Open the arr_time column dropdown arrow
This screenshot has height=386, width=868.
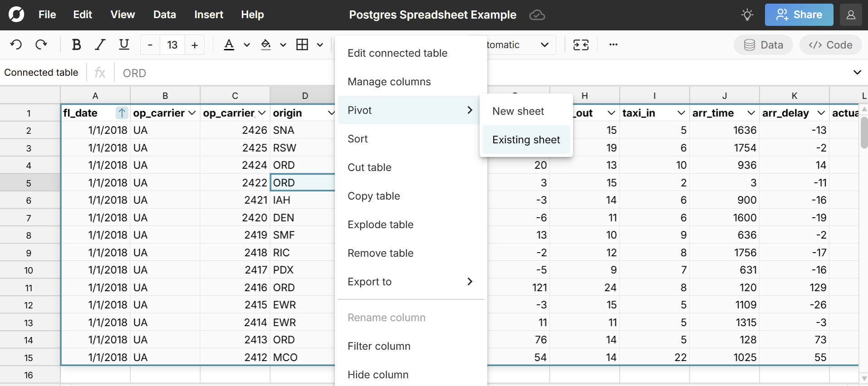pos(751,113)
